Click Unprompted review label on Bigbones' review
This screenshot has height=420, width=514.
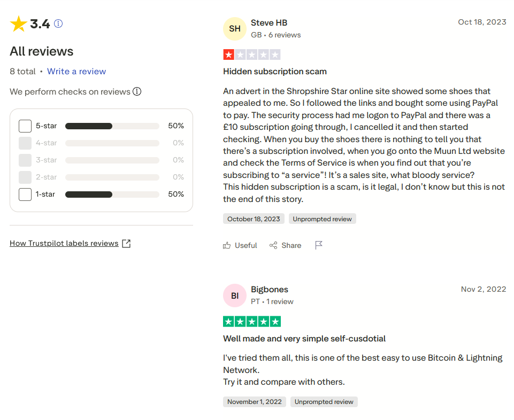(324, 402)
